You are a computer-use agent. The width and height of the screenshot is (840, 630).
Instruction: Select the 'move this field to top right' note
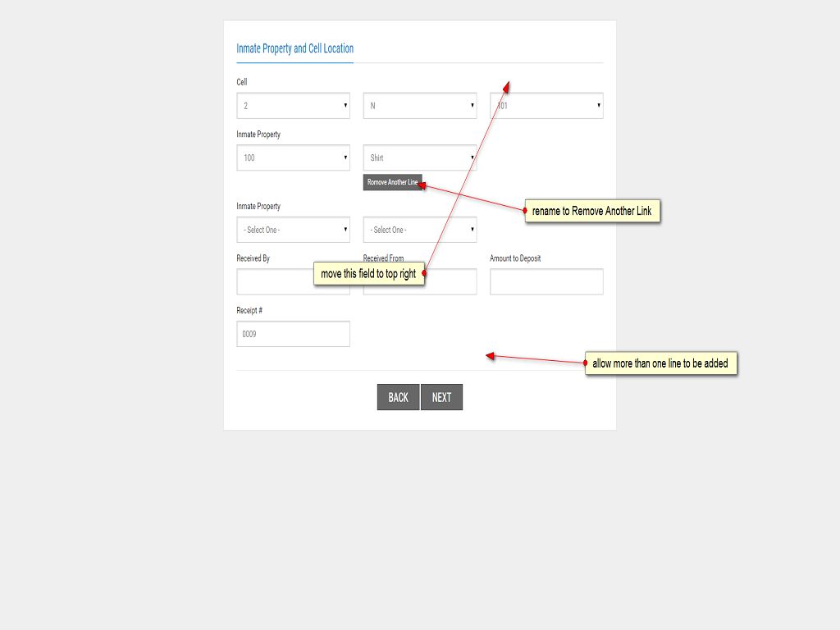point(368,274)
